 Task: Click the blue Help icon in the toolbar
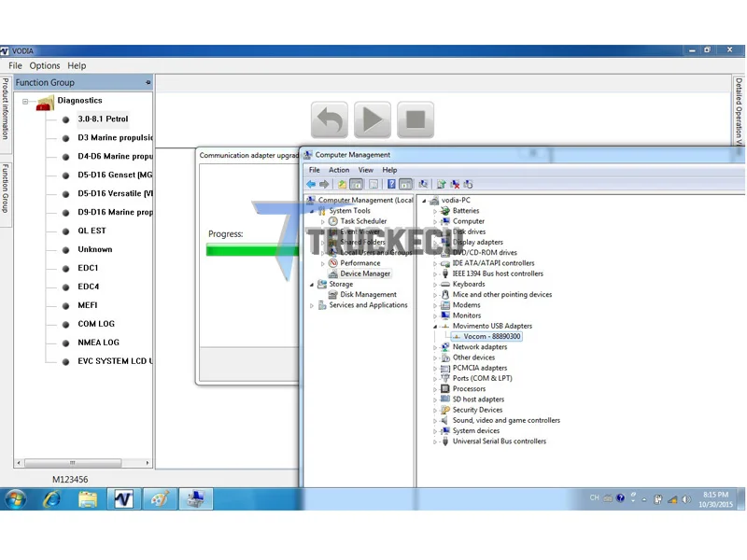click(x=391, y=184)
